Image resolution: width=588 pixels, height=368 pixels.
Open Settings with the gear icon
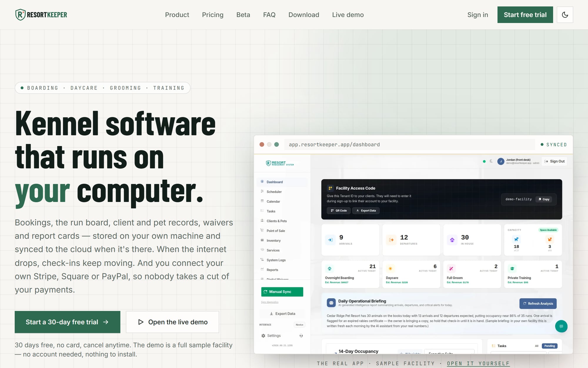tap(263, 336)
